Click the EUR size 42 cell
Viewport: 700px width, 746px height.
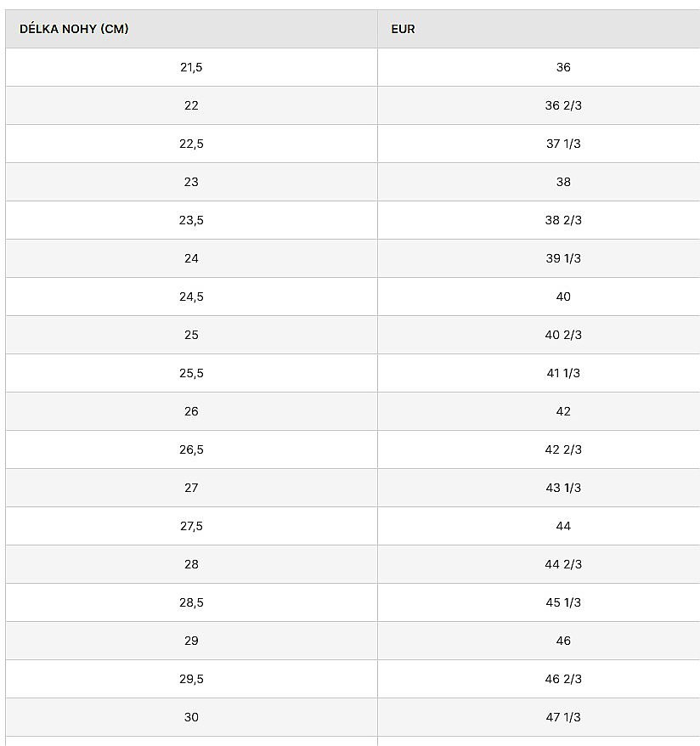click(563, 411)
